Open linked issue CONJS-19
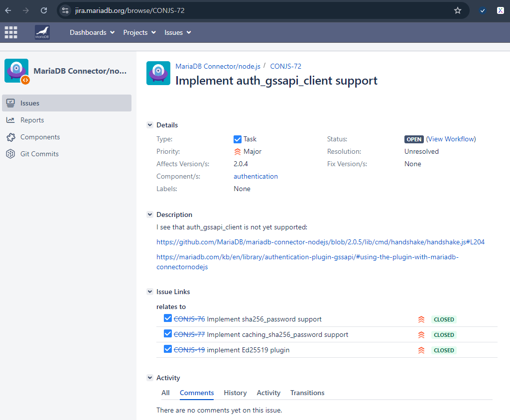510x420 pixels. [x=189, y=350]
